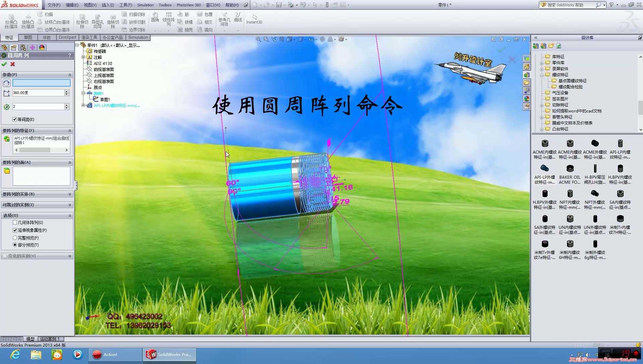Switch to the Simulation command tab

pyautogui.click(x=138, y=37)
